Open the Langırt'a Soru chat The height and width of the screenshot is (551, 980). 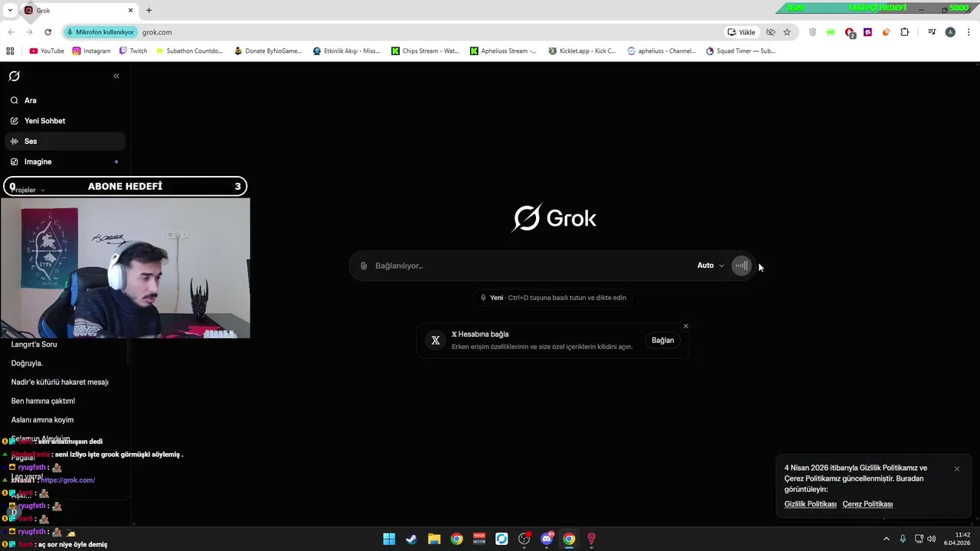tap(34, 344)
